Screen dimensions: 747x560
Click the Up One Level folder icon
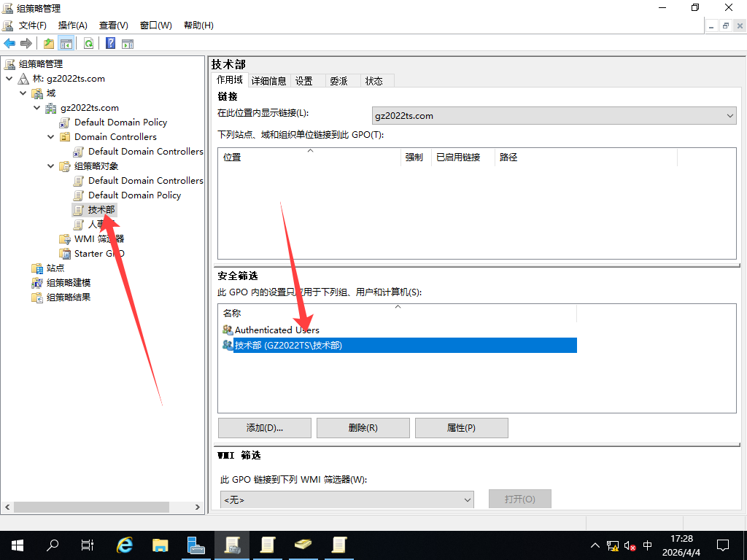pos(49,44)
